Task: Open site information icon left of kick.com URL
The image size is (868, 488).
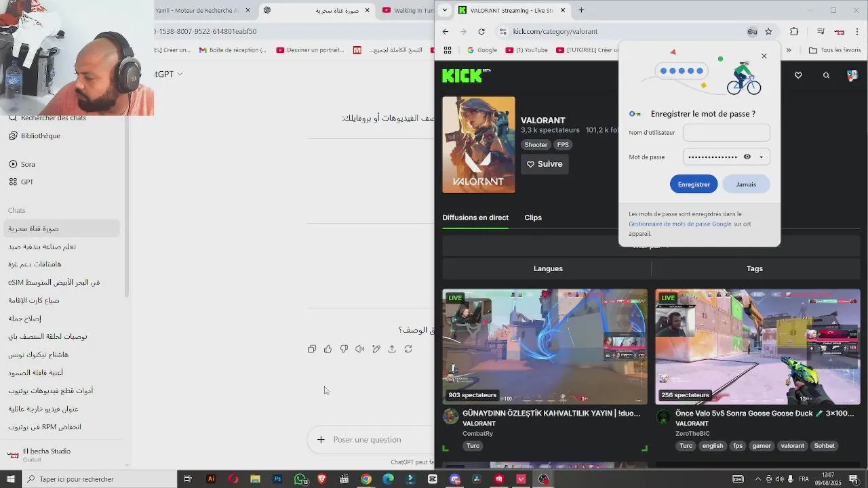Action: coord(502,31)
